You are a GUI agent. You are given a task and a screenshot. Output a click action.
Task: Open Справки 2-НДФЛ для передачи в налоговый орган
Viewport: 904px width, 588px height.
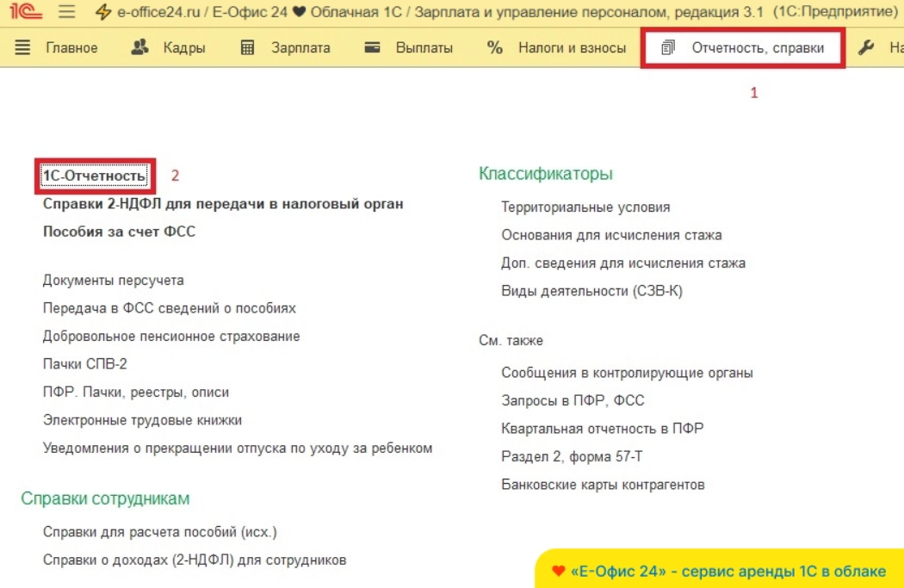point(223,204)
